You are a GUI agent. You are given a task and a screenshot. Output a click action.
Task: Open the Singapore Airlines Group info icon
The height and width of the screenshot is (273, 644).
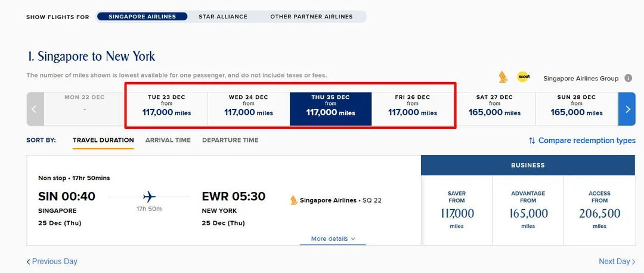[628, 78]
